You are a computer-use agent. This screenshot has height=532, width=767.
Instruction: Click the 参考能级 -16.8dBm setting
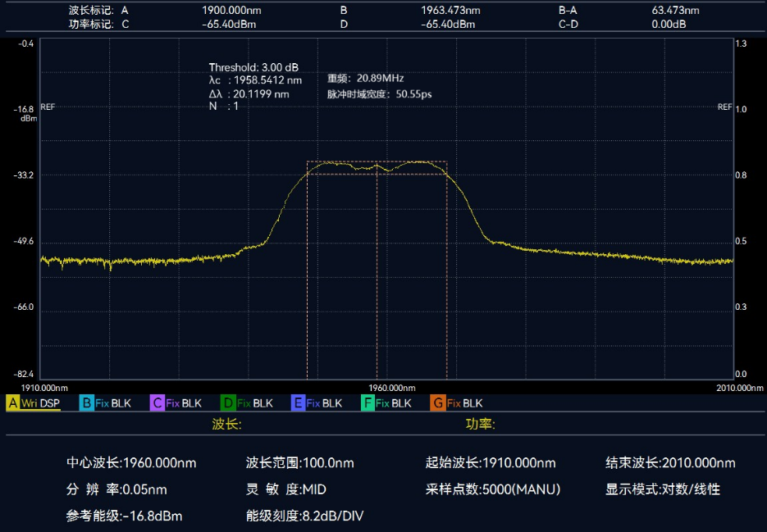pyautogui.click(x=124, y=516)
